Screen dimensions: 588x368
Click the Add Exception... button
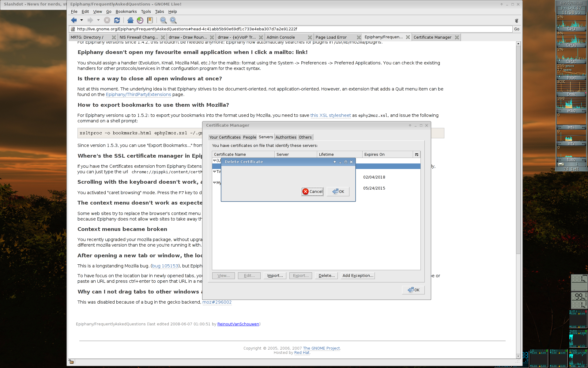click(358, 276)
